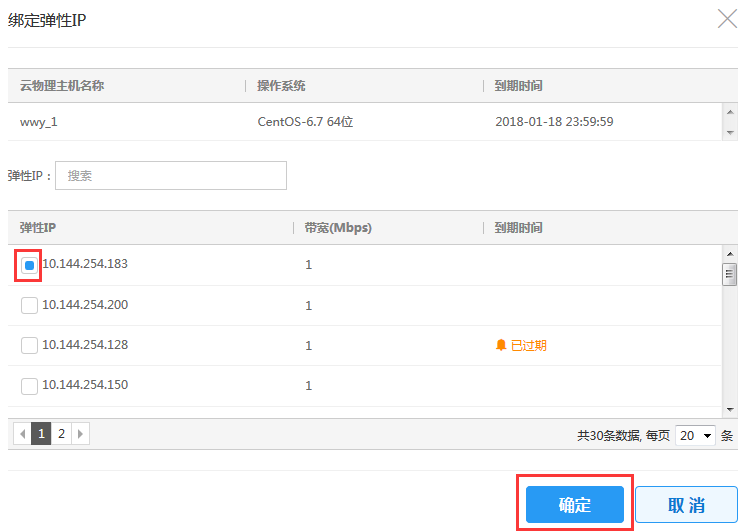Check the 10.144.254.150 checkbox
752x531 pixels.
pos(29,386)
